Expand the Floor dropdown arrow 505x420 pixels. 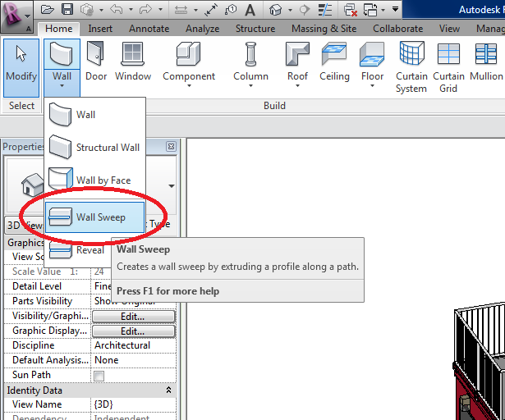[372, 86]
